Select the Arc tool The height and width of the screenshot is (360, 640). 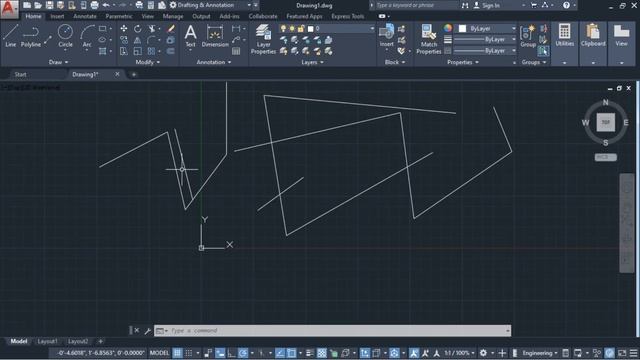click(x=87, y=36)
